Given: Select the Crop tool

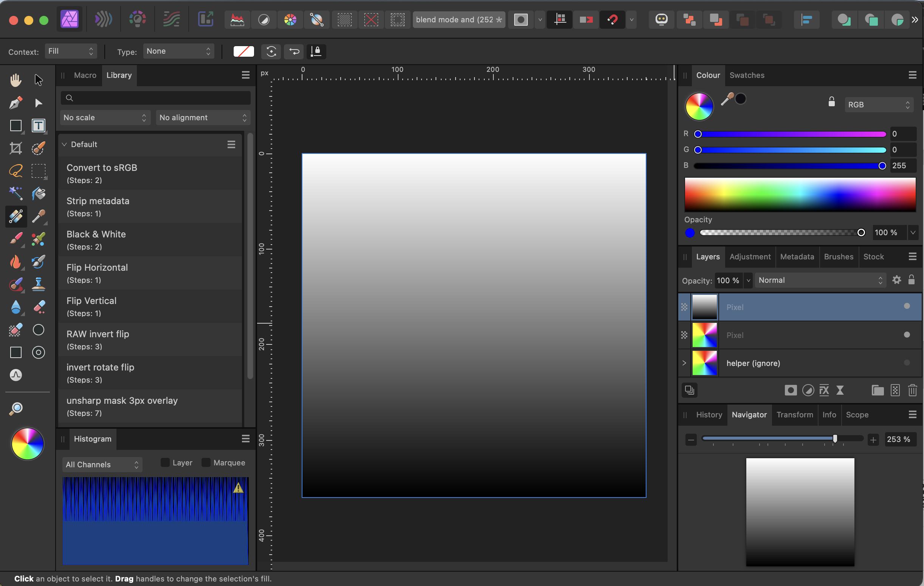Looking at the screenshot, I should (16, 148).
